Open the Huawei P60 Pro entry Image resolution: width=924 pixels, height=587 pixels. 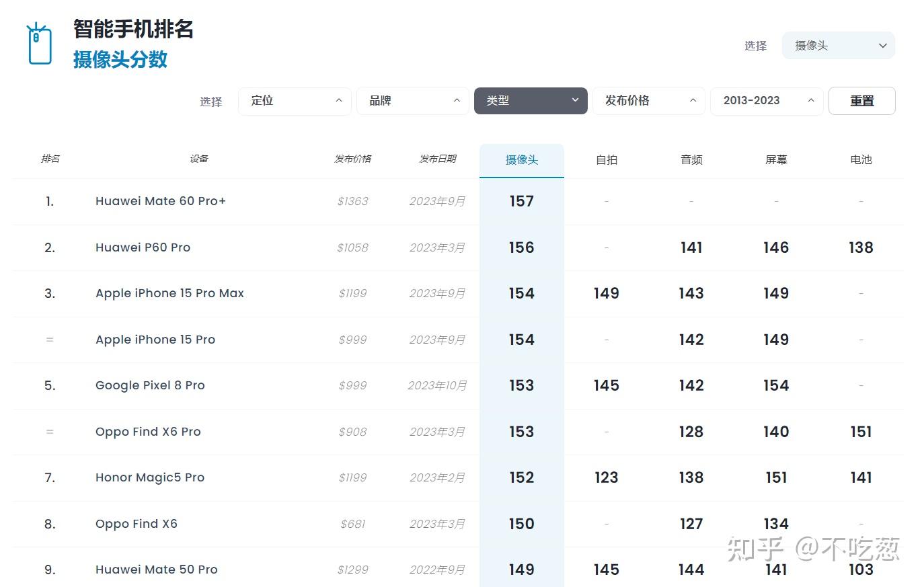pyautogui.click(x=143, y=247)
